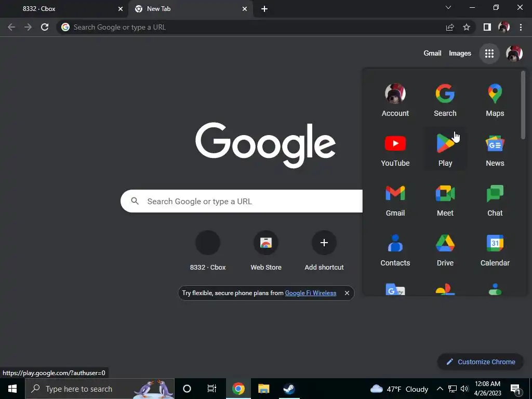The height and width of the screenshot is (399, 532).
Task: Focus the Google search box on page
Action: click(x=242, y=201)
